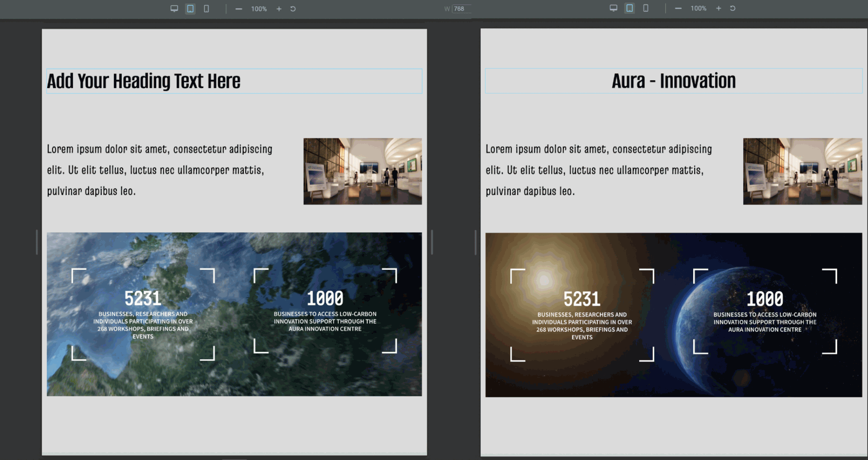This screenshot has width=868, height=460.
Task: Select tablet view icon in right preview toolbar
Action: [x=630, y=8]
